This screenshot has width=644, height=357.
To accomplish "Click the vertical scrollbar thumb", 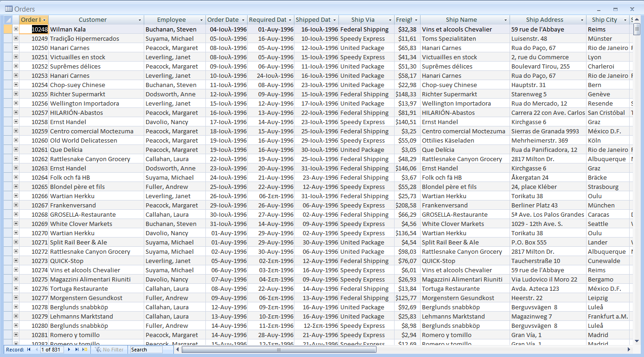I will 637,29.
